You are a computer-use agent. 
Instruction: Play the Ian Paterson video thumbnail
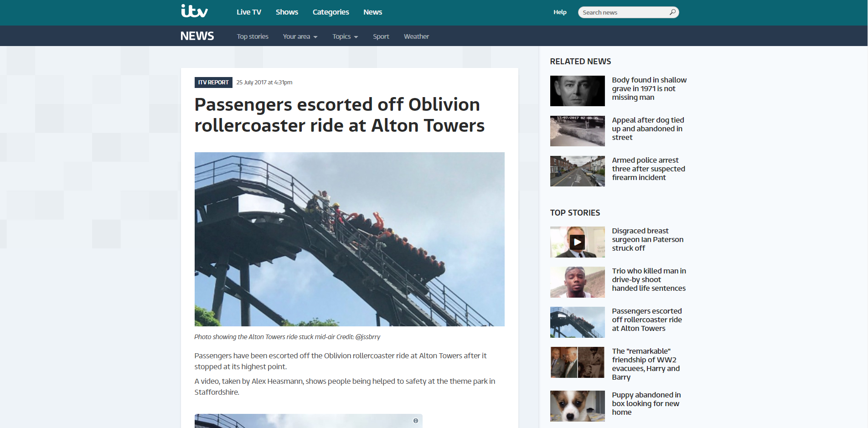(x=577, y=242)
